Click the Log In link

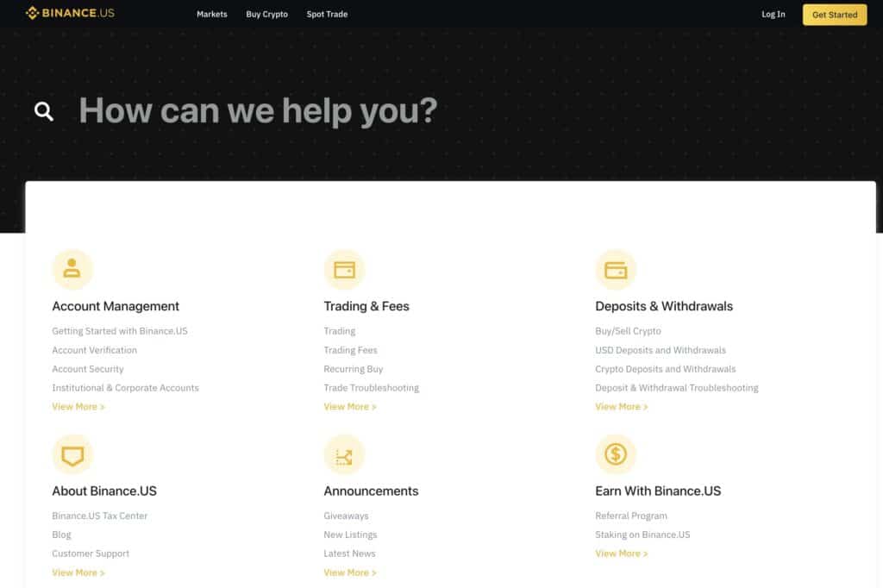[x=773, y=15]
